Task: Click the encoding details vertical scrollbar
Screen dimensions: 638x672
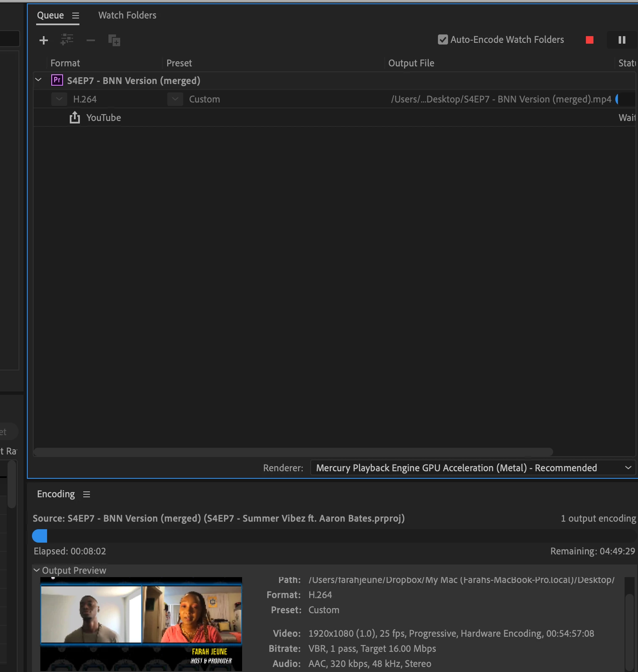Action: [629, 631]
